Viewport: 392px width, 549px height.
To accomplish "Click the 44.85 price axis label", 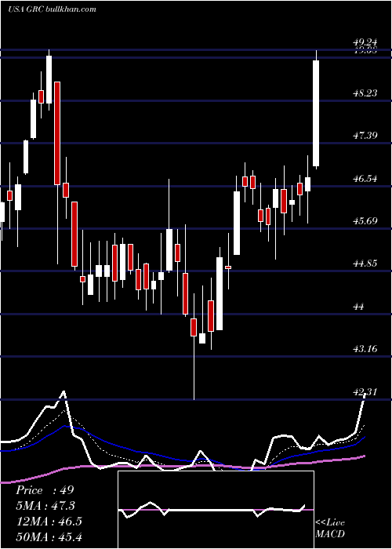I will tap(365, 264).
